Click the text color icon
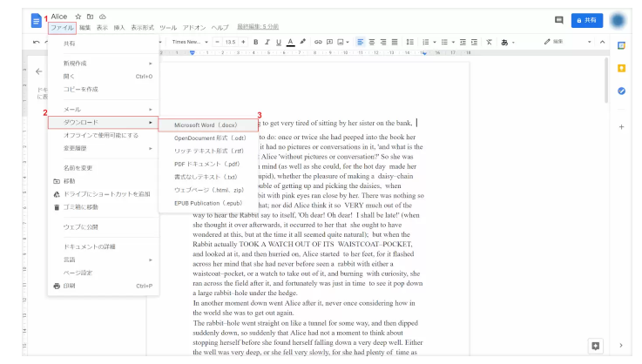642x364 pixels. pyautogui.click(x=291, y=42)
